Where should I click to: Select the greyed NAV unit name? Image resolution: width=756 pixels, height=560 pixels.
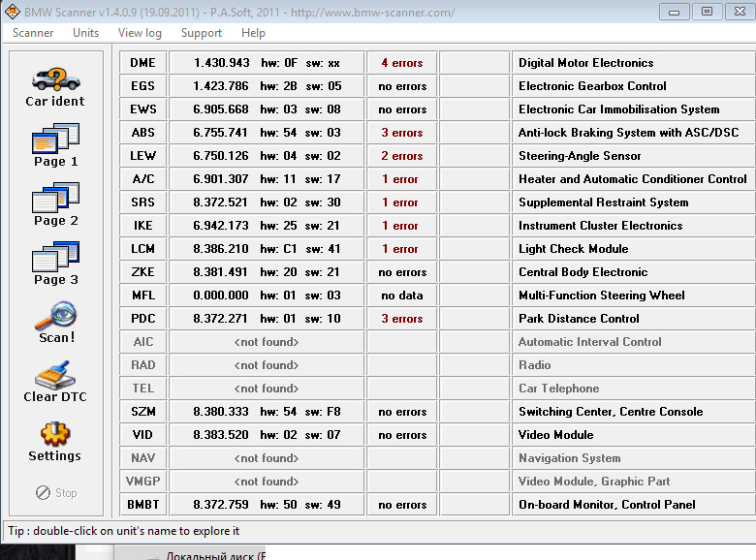[143, 458]
